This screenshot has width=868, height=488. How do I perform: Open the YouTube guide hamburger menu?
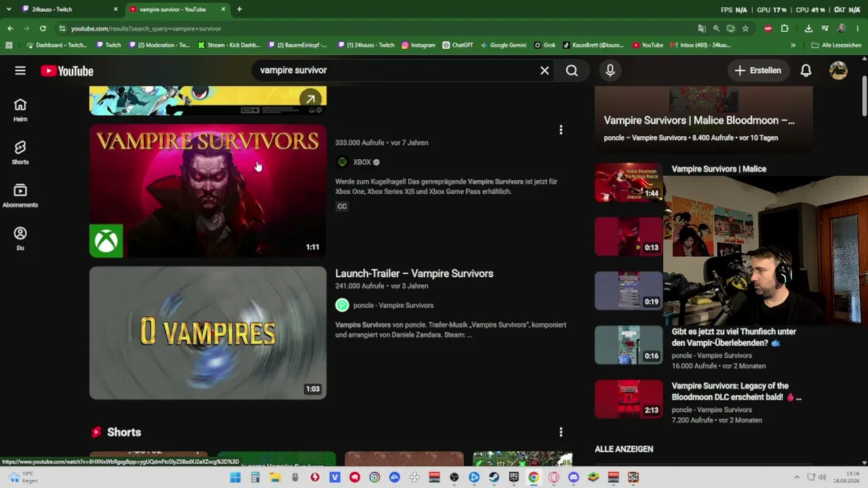tap(20, 70)
